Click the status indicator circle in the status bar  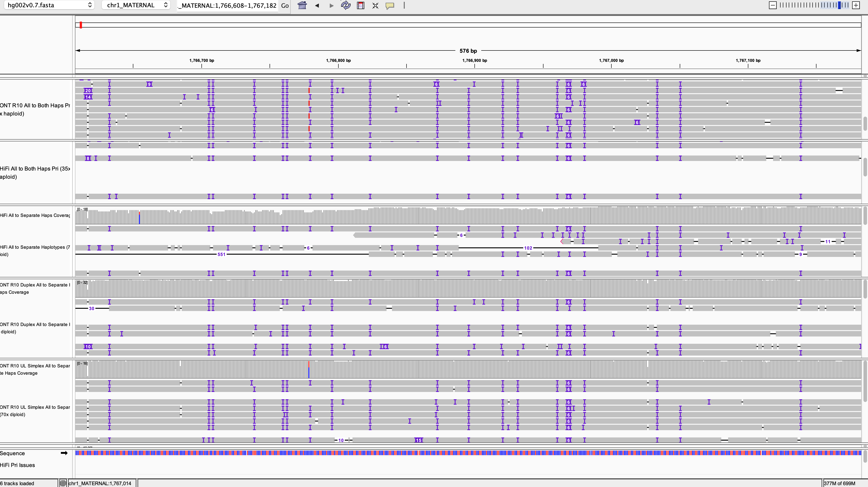click(63, 483)
